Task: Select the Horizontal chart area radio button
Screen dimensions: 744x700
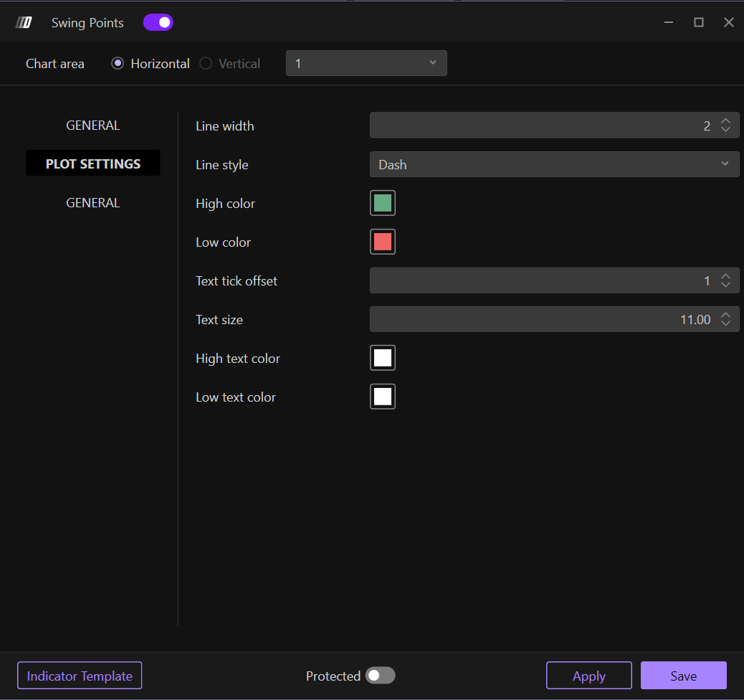Action: (x=118, y=63)
